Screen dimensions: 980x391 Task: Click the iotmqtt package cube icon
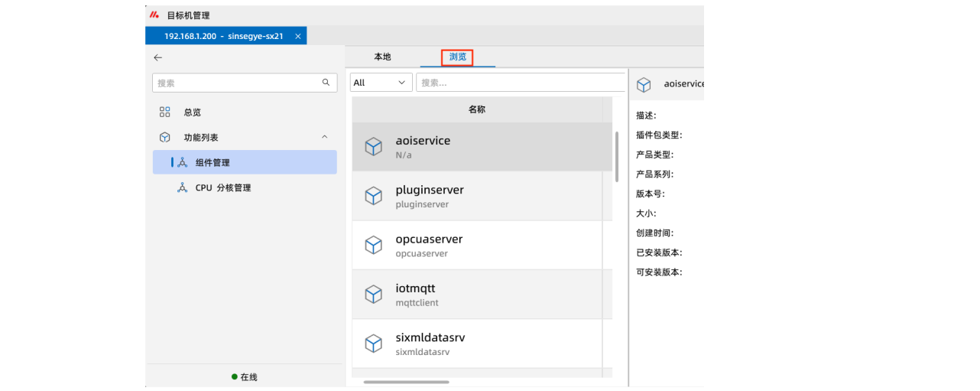pyautogui.click(x=373, y=295)
